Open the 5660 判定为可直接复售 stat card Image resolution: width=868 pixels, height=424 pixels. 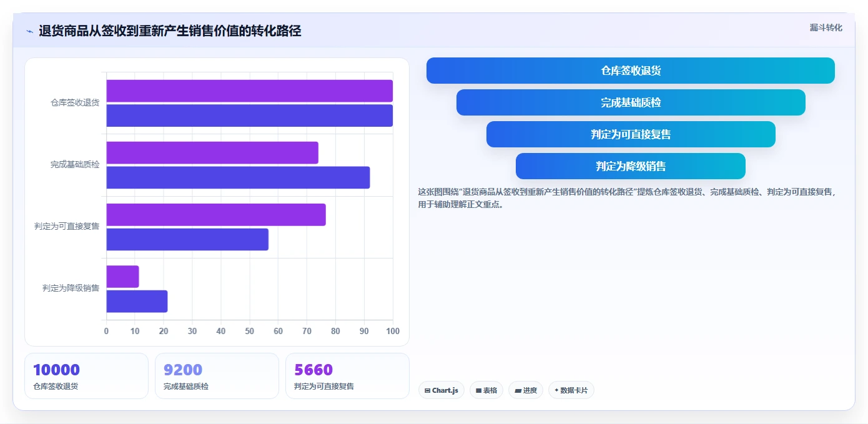coord(347,376)
